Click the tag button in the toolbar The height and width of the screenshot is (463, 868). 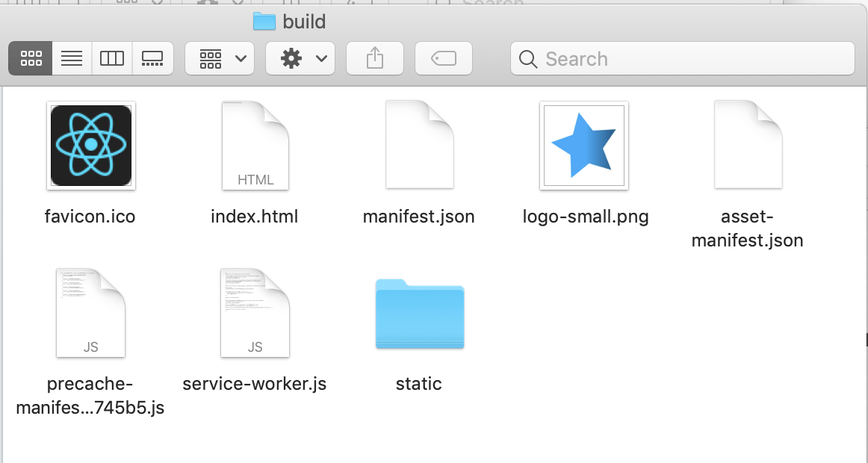coord(443,58)
